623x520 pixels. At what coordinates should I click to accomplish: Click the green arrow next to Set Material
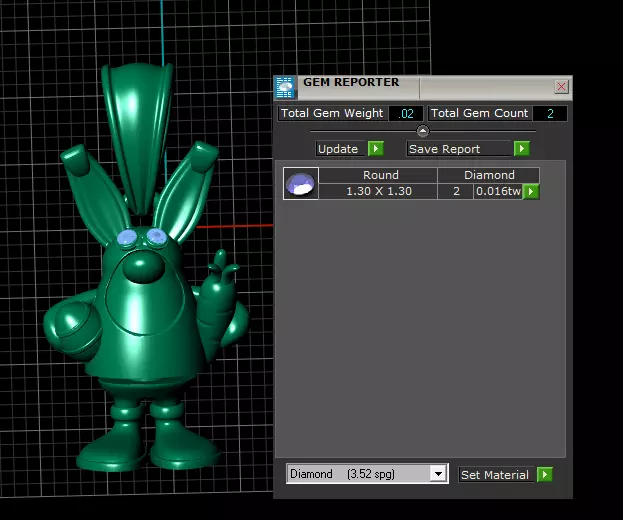(544, 475)
